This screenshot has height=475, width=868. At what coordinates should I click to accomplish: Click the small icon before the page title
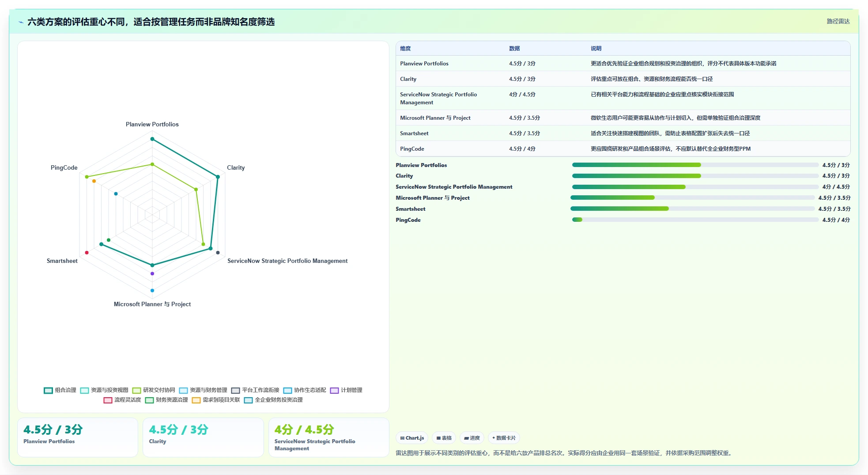(21, 22)
